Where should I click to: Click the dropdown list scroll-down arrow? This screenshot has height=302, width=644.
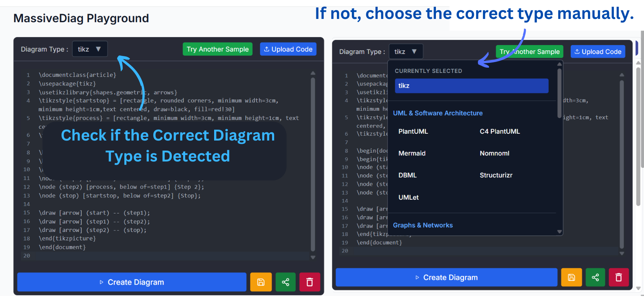click(x=559, y=232)
